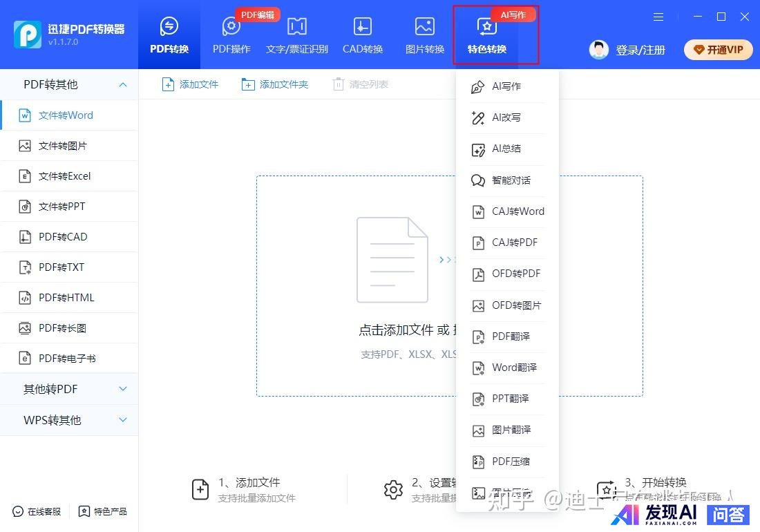Click the 登录/注册 link

(x=640, y=50)
